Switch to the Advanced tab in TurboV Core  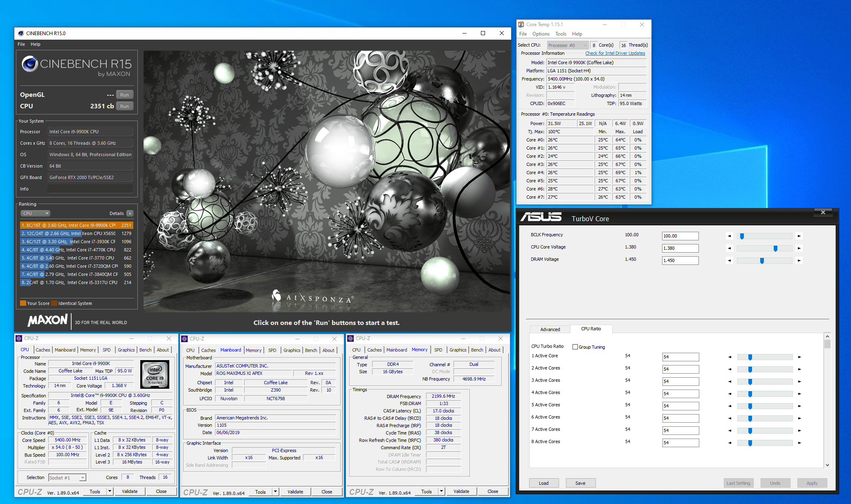click(x=550, y=329)
